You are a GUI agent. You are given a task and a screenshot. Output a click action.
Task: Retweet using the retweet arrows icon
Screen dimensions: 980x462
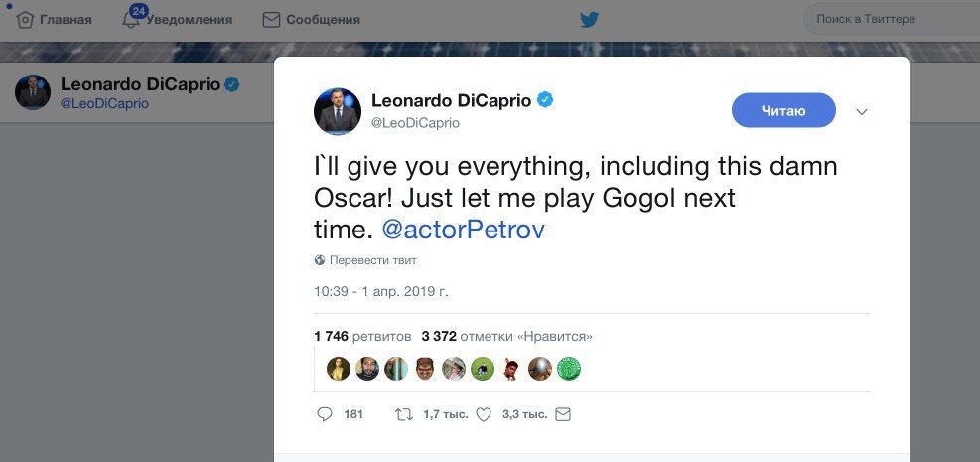coord(404,413)
